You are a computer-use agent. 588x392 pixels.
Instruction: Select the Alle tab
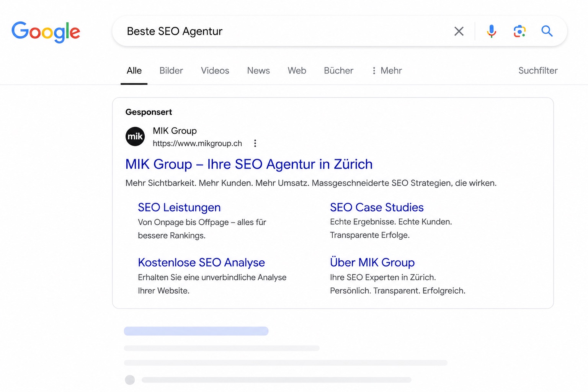tap(134, 71)
